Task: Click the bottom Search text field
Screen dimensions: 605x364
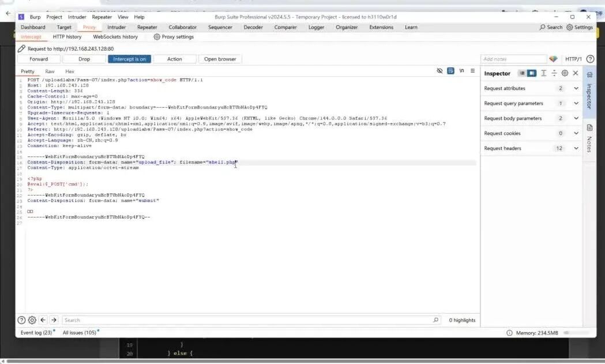Action: (251, 320)
